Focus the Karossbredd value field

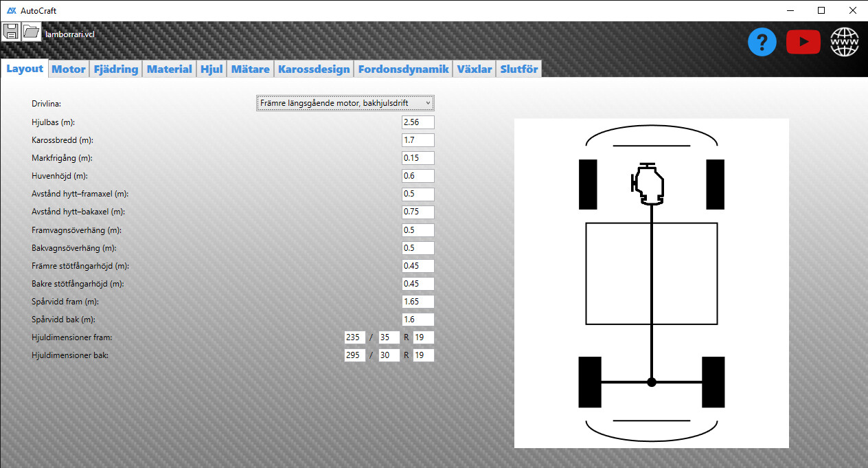[418, 140]
